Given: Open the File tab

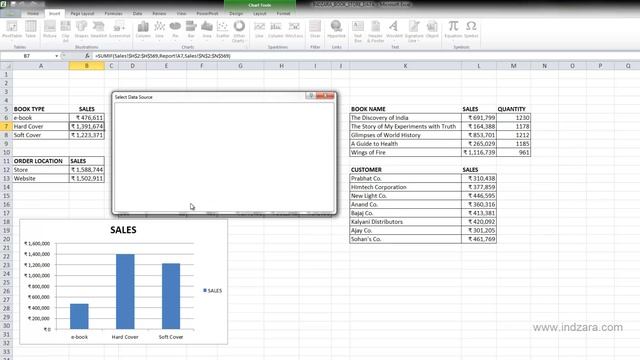Looking at the screenshot, I should coord(10,13).
